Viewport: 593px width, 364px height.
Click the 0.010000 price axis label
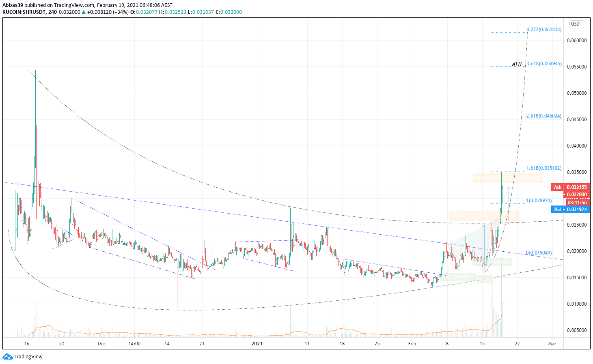click(577, 304)
